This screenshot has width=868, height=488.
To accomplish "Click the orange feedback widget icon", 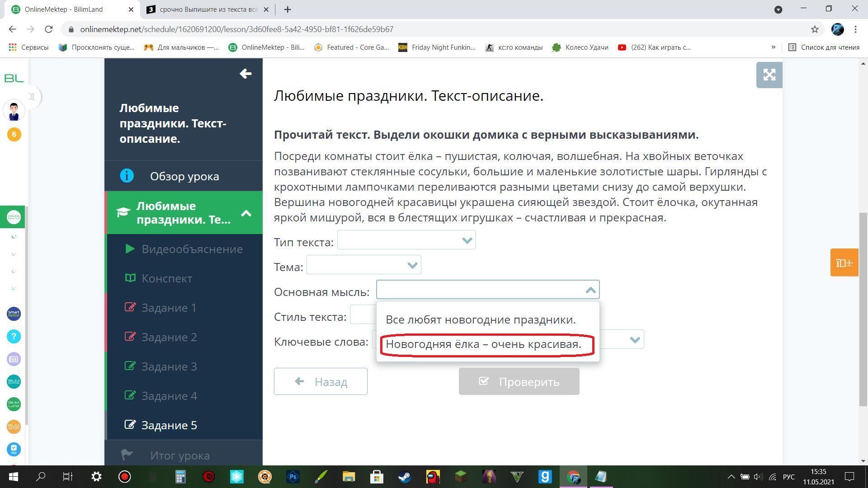I will (x=844, y=263).
